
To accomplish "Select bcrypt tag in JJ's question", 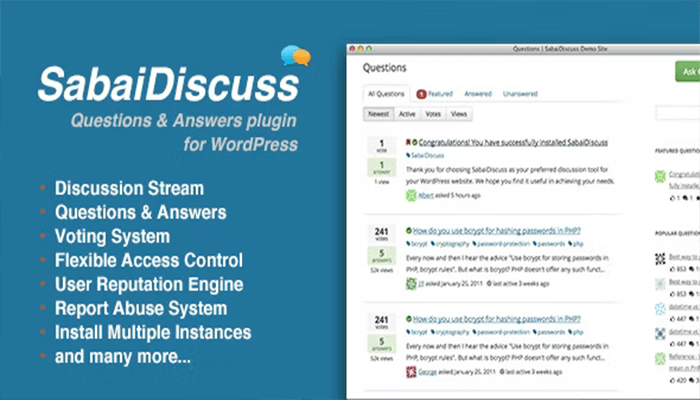I will point(417,244).
